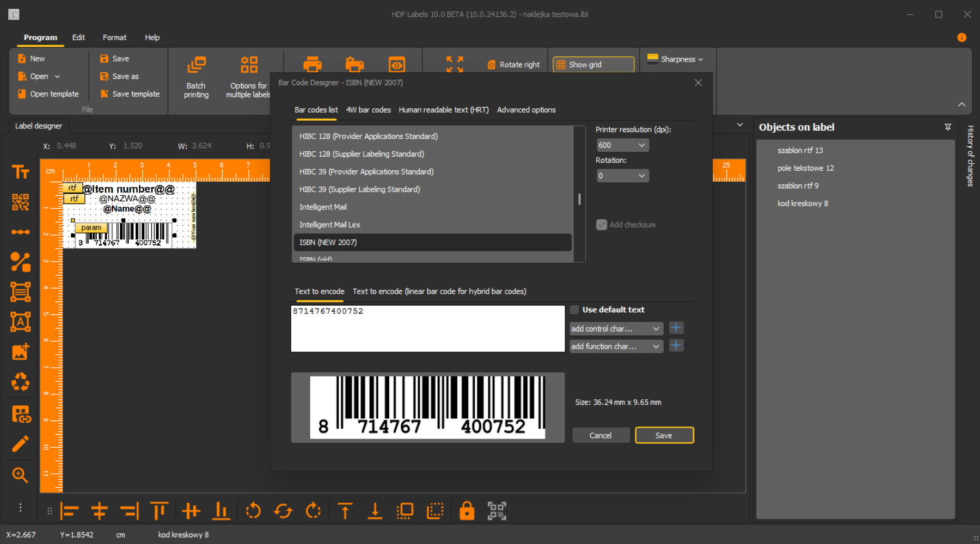Image resolution: width=980 pixels, height=544 pixels.
Task: Click the lock object icon
Action: pos(467,511)
